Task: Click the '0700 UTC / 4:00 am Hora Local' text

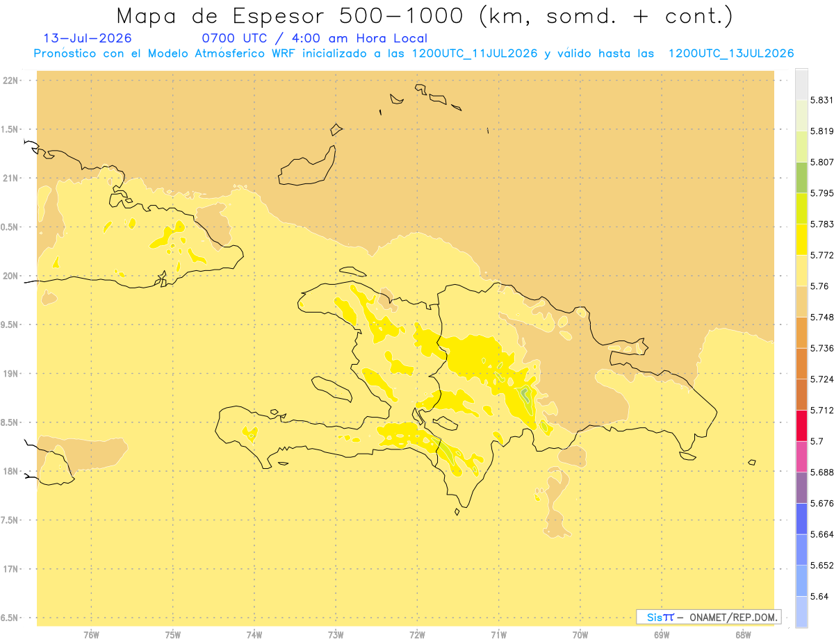Action: pyautogui.click(x=314, y=38)
